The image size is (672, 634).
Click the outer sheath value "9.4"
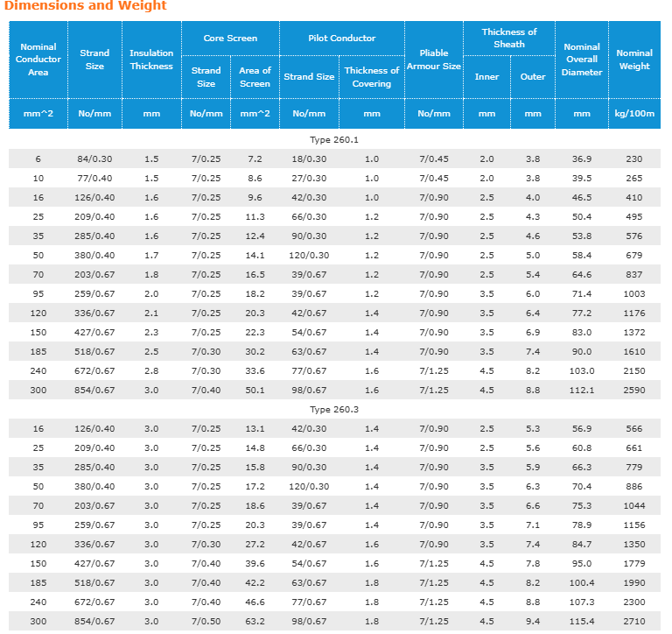[533, 622]
